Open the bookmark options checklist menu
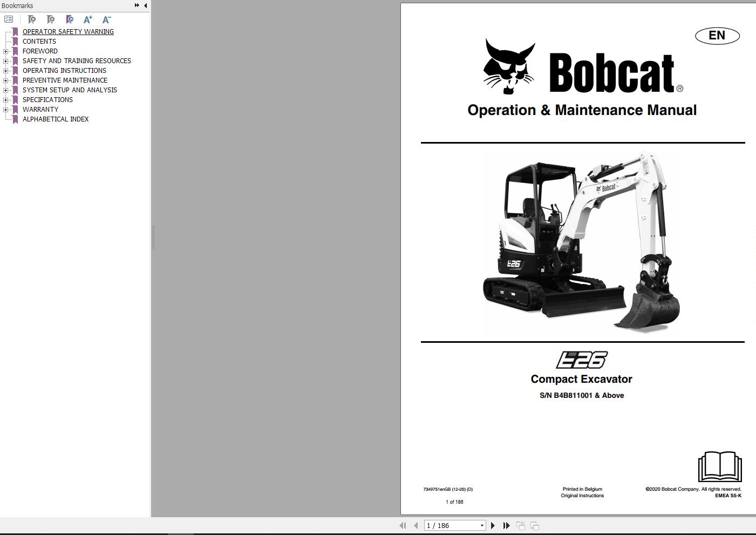The width and height of the screenshot is (756, 535). point(9,19)
